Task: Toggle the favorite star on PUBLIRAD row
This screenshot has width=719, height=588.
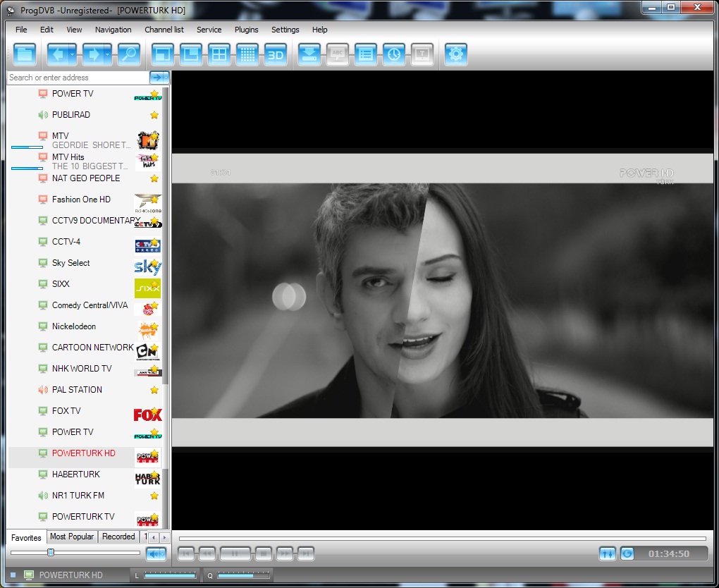Action: tap(154, 115)
